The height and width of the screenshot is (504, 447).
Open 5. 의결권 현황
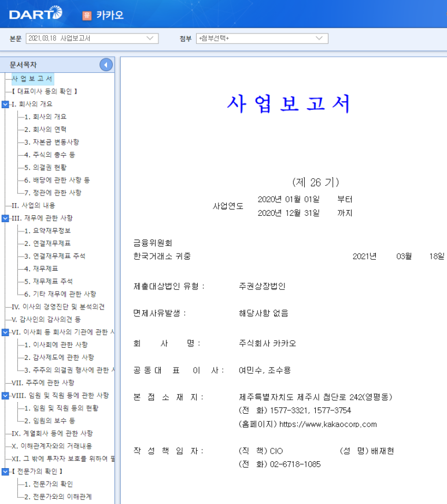pos(46,167)
